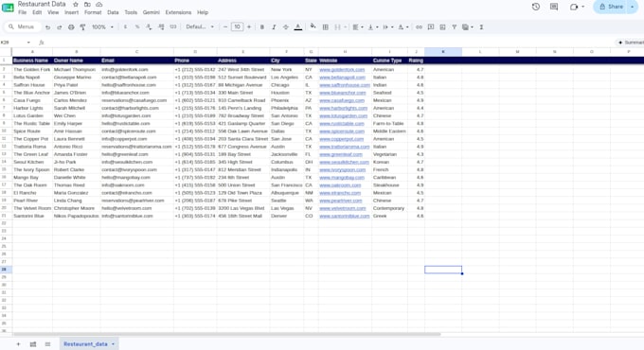Decrease font size with minus button
This screenshot has width=644, height=350.
click(x=225, y=27)
